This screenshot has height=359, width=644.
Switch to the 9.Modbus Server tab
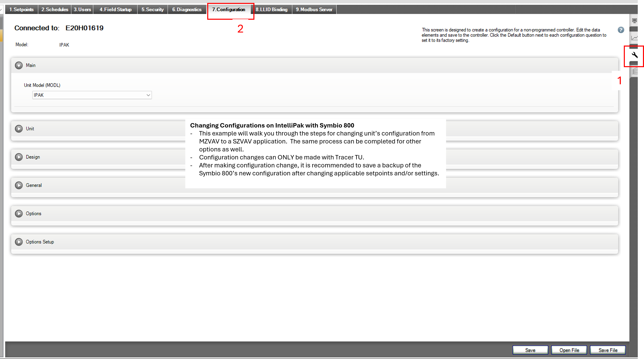pos(314,9)
